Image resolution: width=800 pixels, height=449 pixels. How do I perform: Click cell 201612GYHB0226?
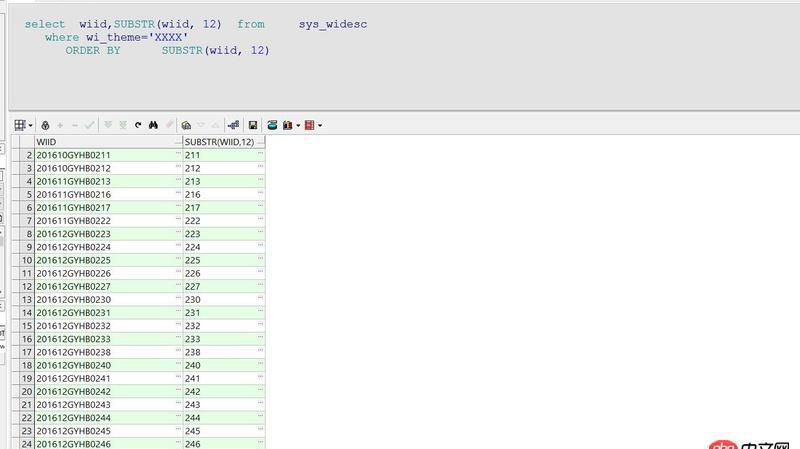[x=108, y=273]
